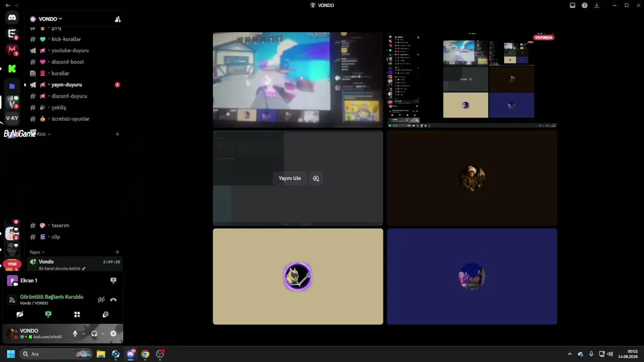
Task: Click connection signal strength icon
Action: click(12, 300)
